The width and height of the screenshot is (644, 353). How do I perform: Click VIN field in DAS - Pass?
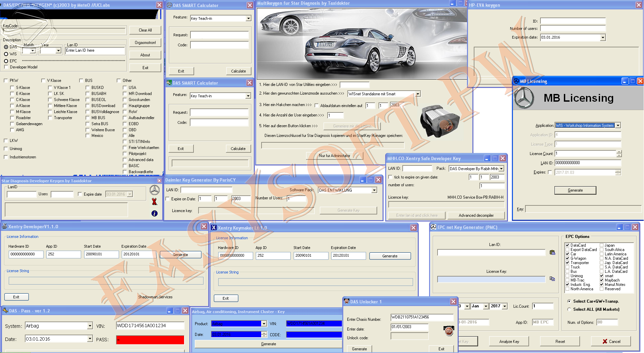(x=150, y=325)
